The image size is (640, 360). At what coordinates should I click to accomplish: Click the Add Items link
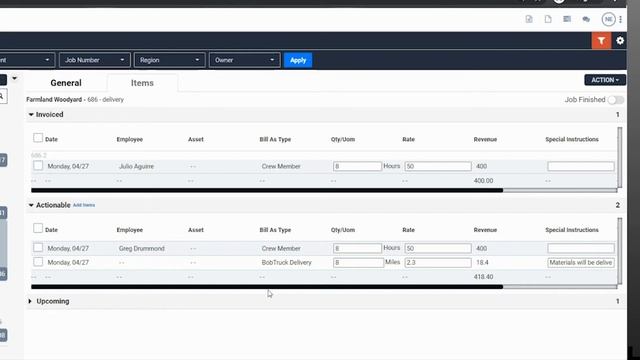click(84, 205)
